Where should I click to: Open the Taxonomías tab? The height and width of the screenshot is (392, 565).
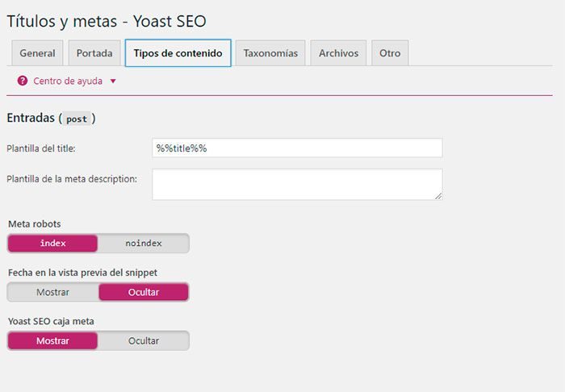pos(270,53)
